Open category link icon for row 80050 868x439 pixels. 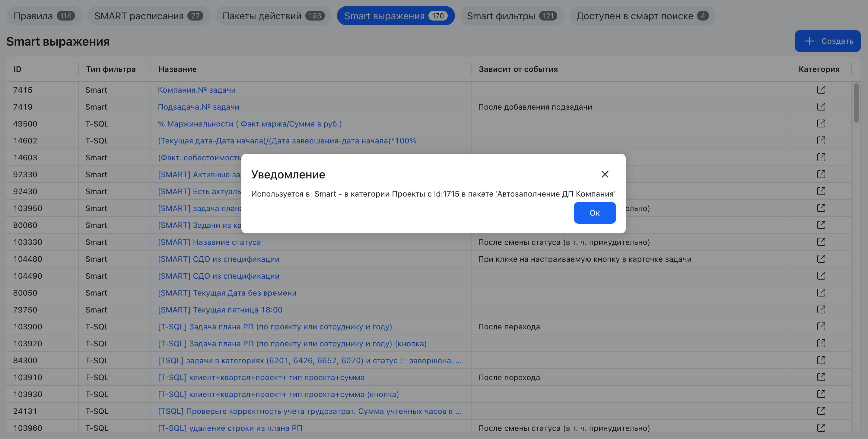pos(821,293)
